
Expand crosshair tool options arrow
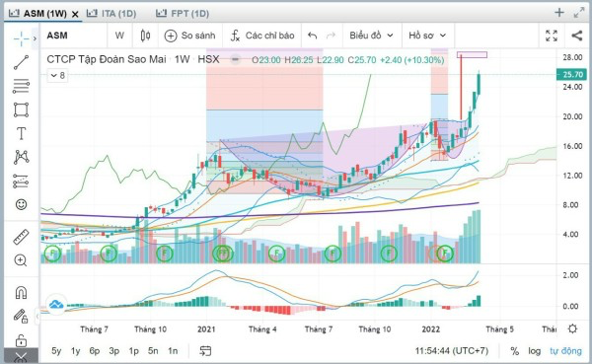[35, 38]
